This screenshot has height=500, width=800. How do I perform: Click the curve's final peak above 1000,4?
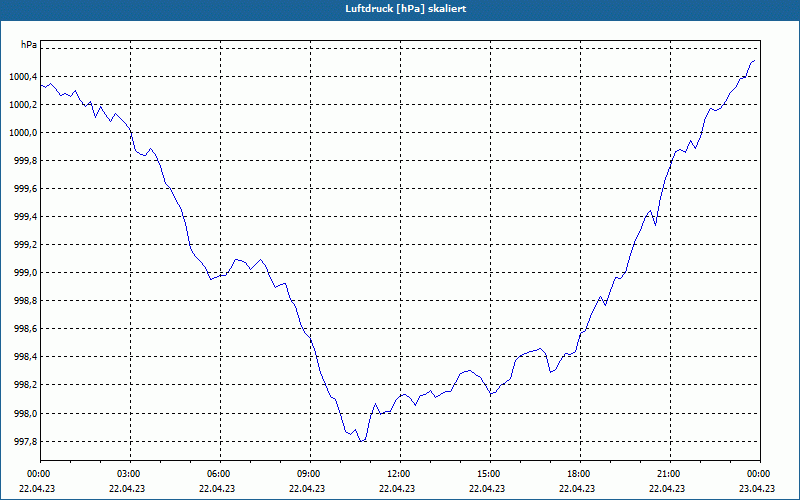(754, 61)
